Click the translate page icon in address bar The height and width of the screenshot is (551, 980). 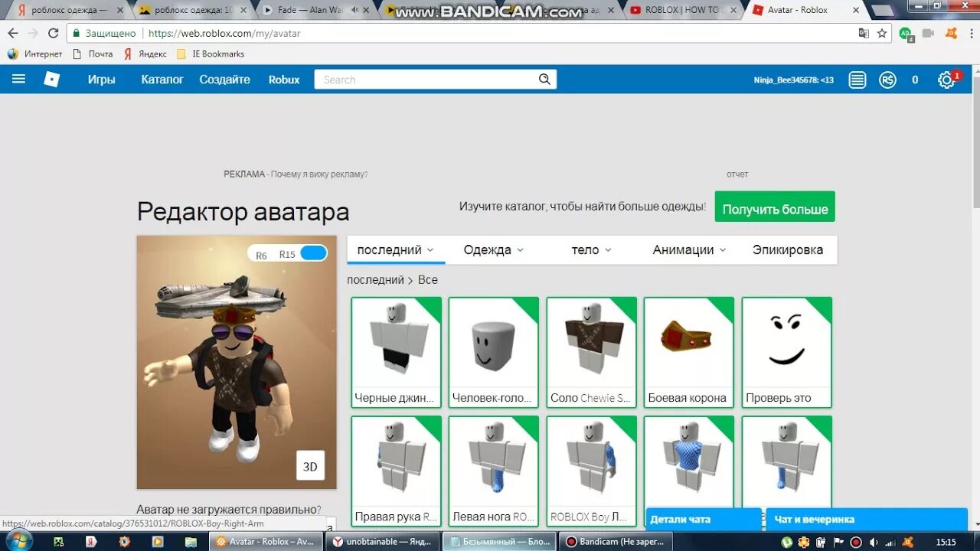pos(864,33)
